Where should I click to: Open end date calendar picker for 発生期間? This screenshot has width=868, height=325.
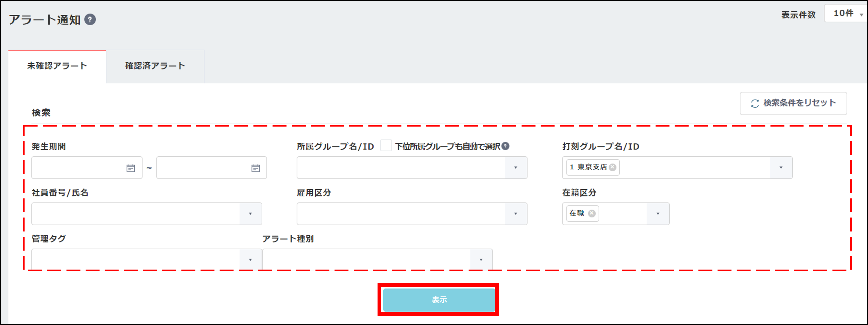255,168
